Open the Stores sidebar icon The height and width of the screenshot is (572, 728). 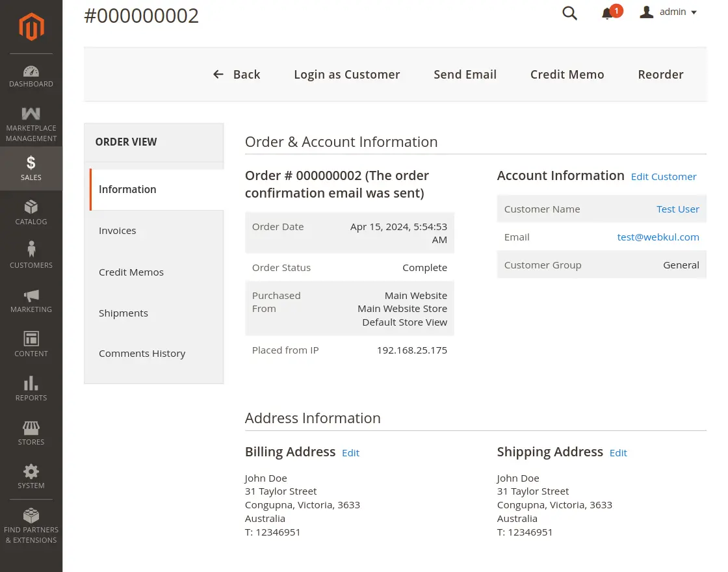[x=31, y=431]
